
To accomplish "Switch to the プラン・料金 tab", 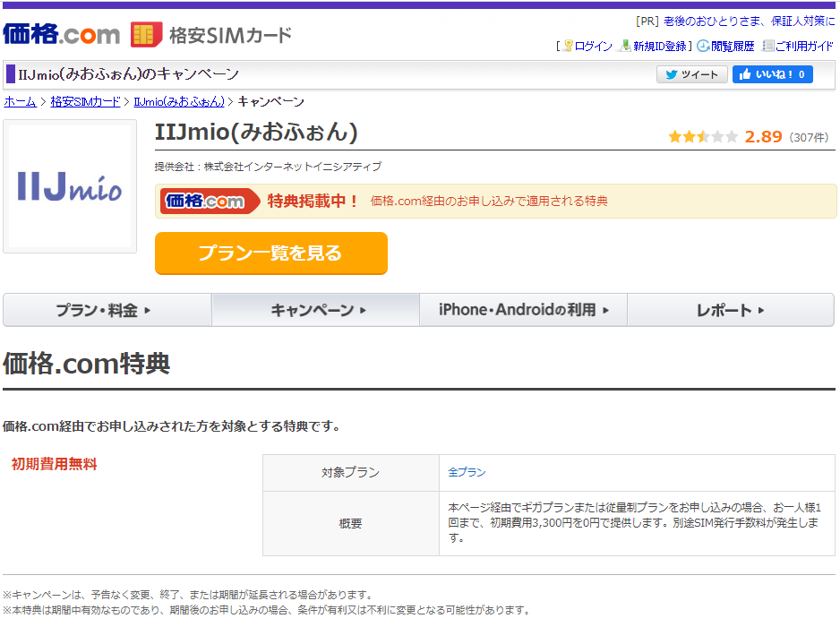I will point(107,310).
